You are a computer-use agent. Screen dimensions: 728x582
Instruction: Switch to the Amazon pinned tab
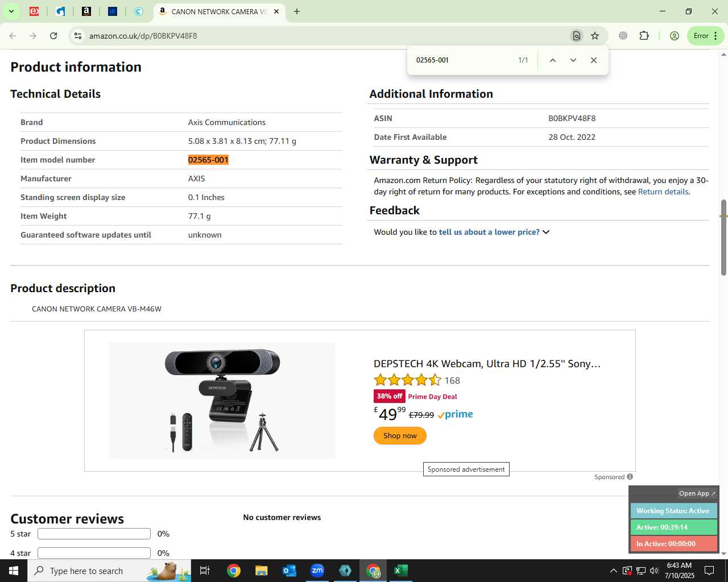[x=86, y=11]
